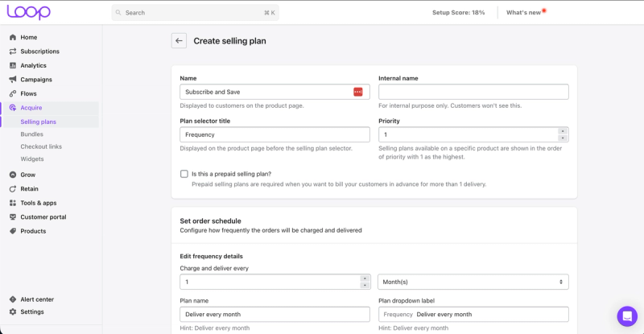Click the Home house icon
Image resolution: width=644 pixels, height=334 pixels.
tap(13, 37)
